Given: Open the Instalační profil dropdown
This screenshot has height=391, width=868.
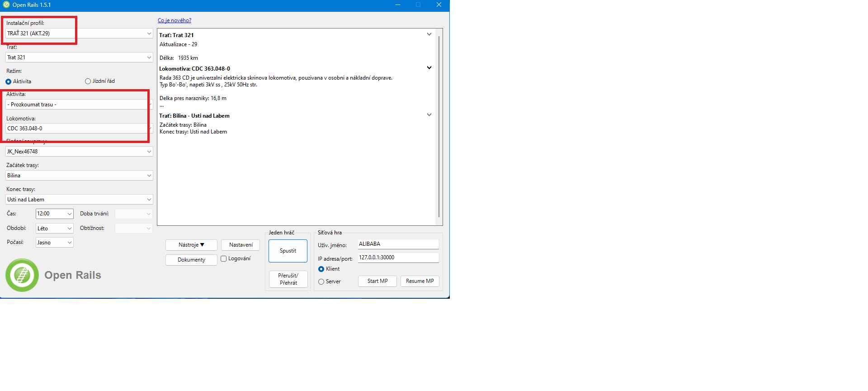Looking at the screenshot, I should pyautogui.click(x=79, y=33).
